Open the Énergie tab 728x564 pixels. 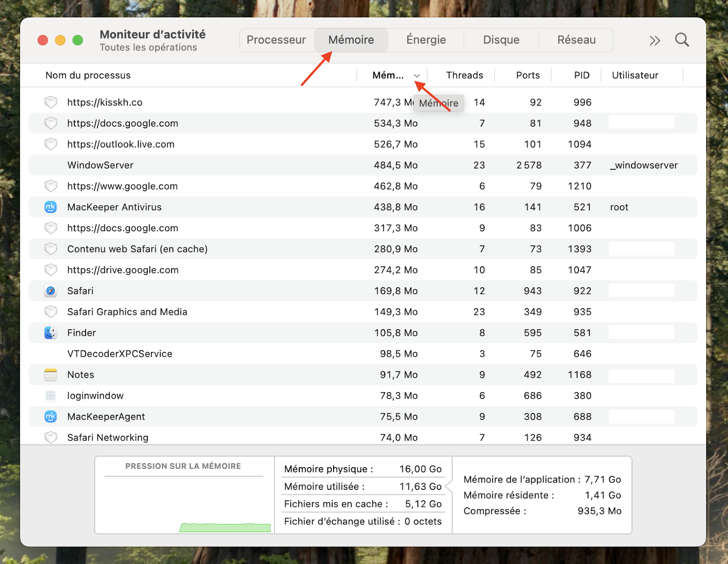(425, 40)
